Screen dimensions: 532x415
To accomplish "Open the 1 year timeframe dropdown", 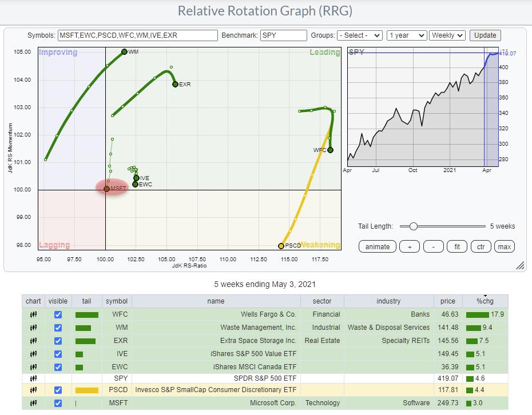I will click(x=406, y=35).
